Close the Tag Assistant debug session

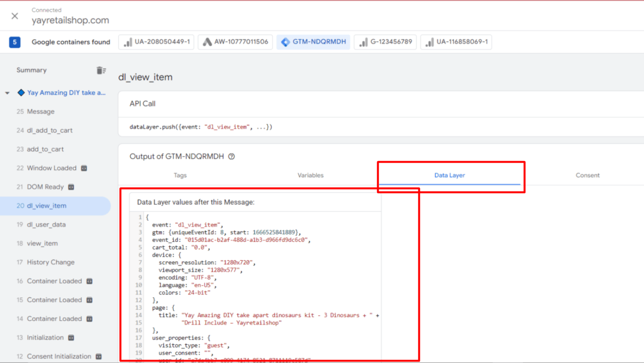tap(15, 16)
